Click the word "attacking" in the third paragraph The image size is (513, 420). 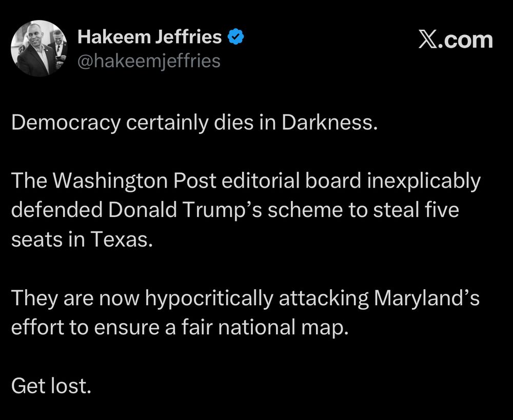point(324,298)
